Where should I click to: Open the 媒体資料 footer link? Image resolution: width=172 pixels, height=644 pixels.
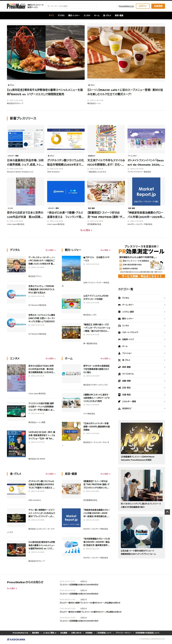(x=35, y=633)
